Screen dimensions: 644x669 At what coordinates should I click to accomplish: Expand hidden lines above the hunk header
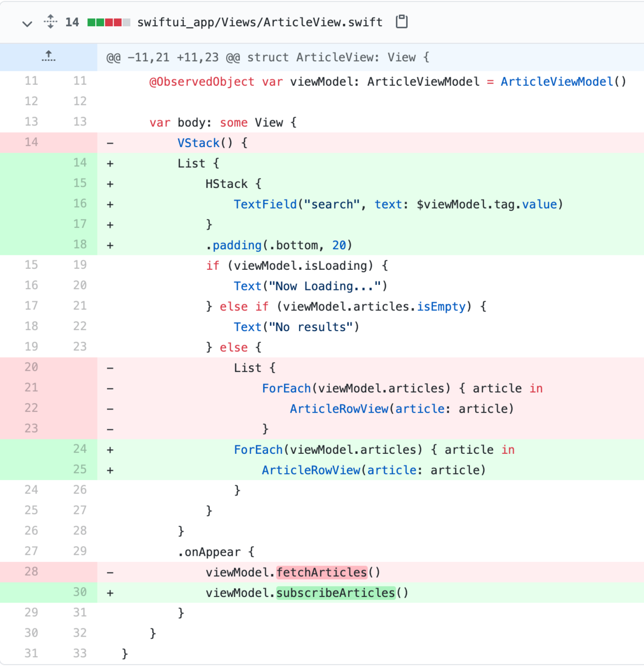(x=48, y=57)
